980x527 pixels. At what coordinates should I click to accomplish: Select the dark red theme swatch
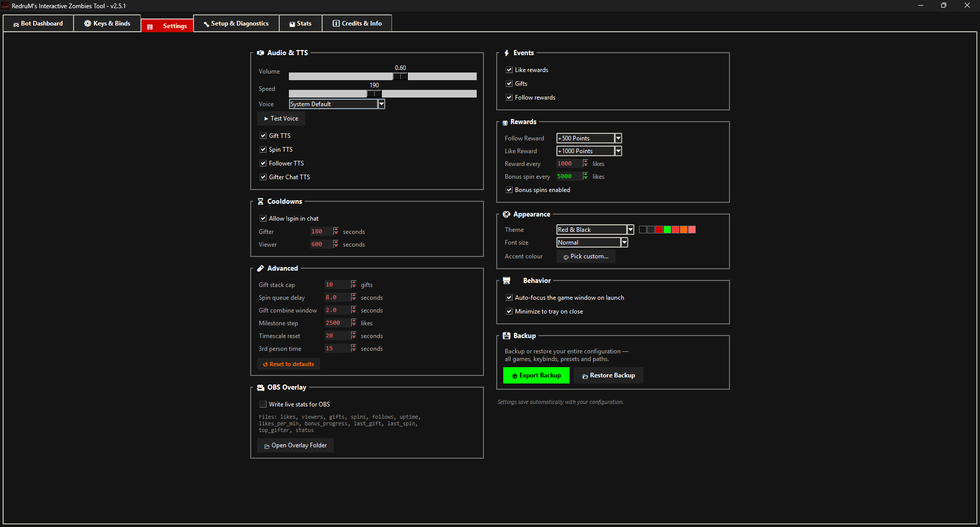(x=659, y=230)
